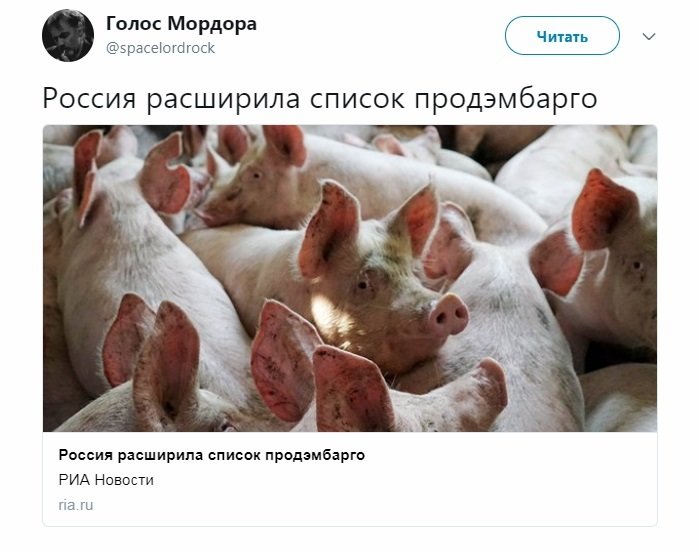Select the word продэмбарго in the tweet headline

pyautogui.click(x=506, y=99)
